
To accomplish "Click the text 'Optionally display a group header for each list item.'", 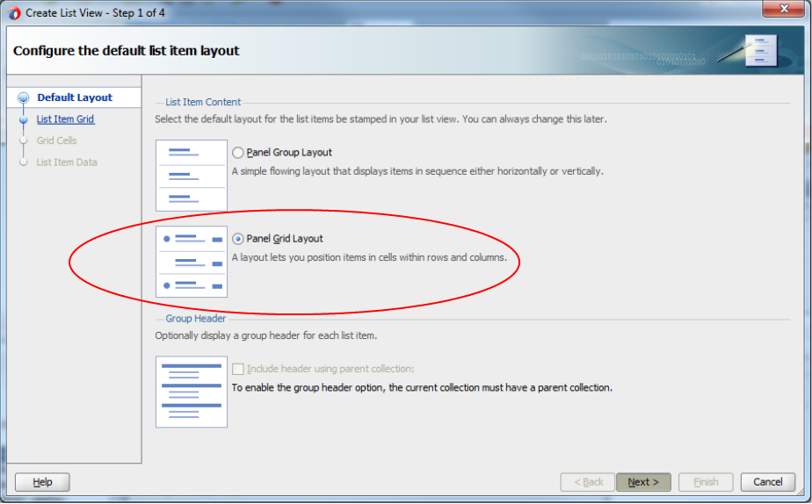I will pos(266,335).
